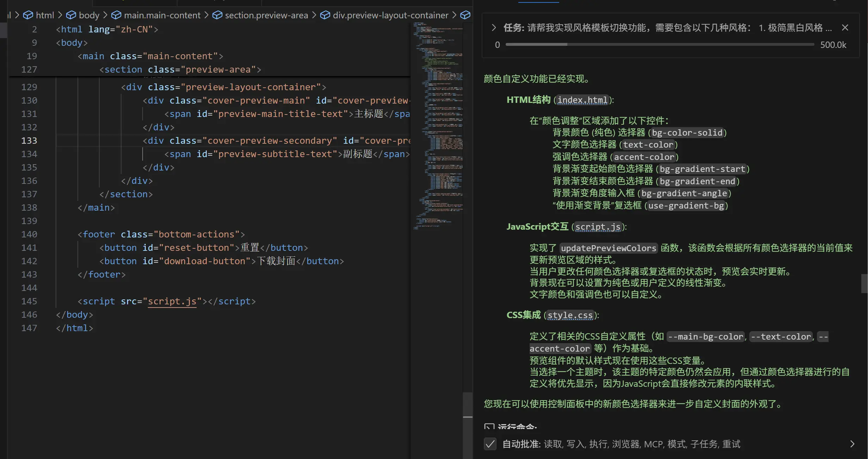The width and height of the screenshot is (868, 459).
Task: Click the code minimap overview
Action: click(438, 126)
